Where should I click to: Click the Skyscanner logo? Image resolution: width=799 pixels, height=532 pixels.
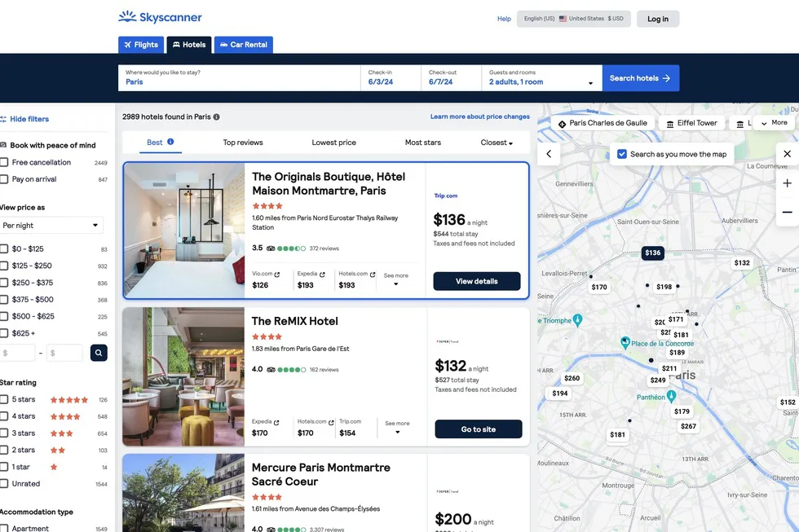pyautogui.click(x=160, y=17)
